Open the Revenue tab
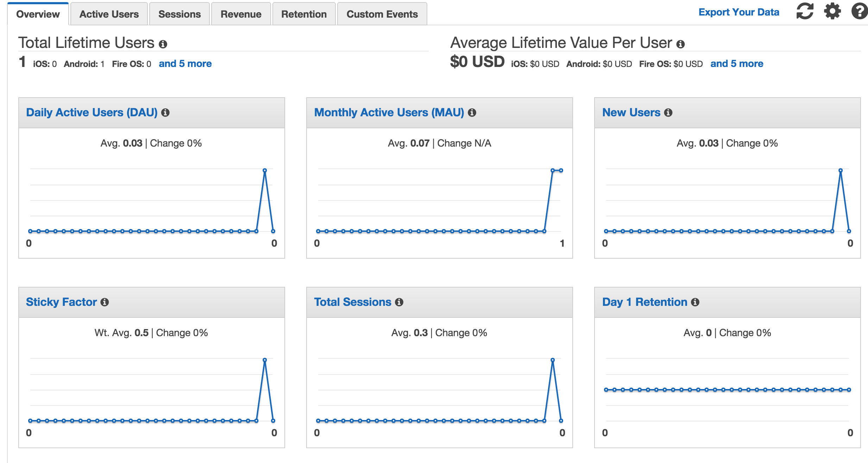Image resolution: width=868 pixels, height=463 pixels. [241, 14]
